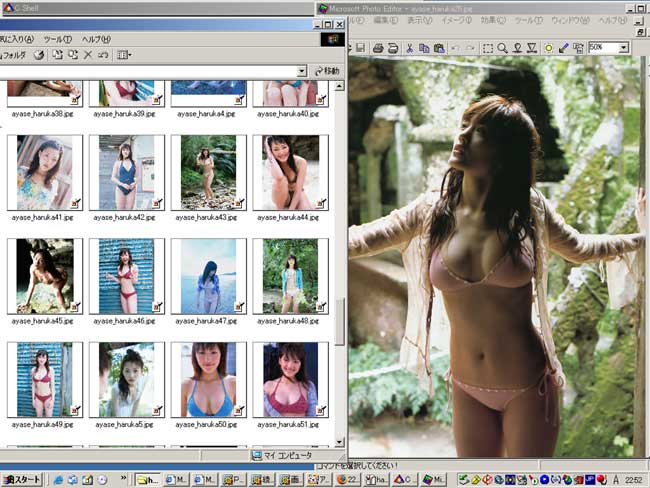Click the Copy To folder icon in Explorer
650x488 pixels.
pos(73,55)
